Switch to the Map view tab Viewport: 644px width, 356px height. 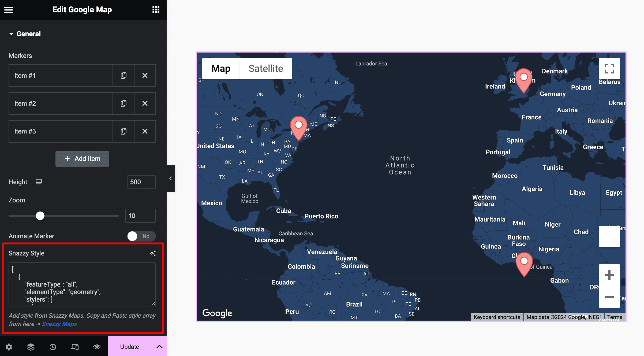(221, 69)
